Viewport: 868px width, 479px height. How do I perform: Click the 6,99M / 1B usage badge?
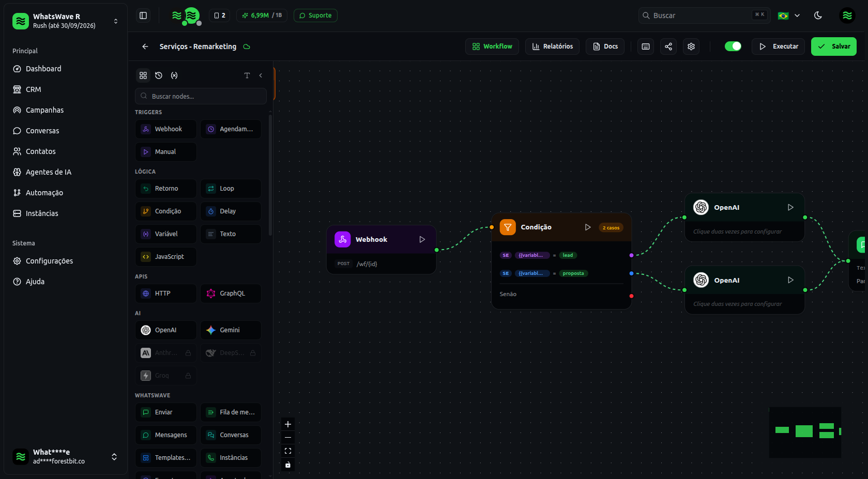[262, 16]
